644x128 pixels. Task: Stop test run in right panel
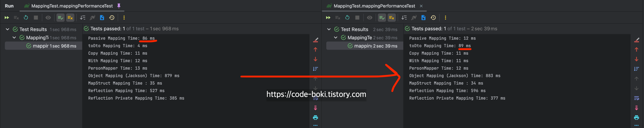tap(357, 18)
